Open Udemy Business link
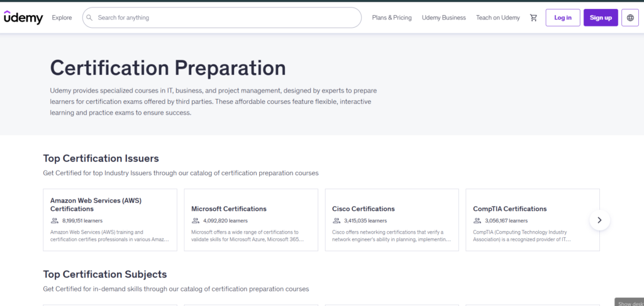644x306 pixels. [443, 18]
